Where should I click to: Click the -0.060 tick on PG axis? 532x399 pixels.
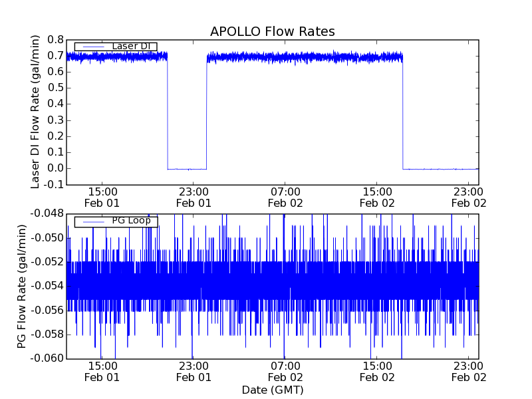point(47,358)
